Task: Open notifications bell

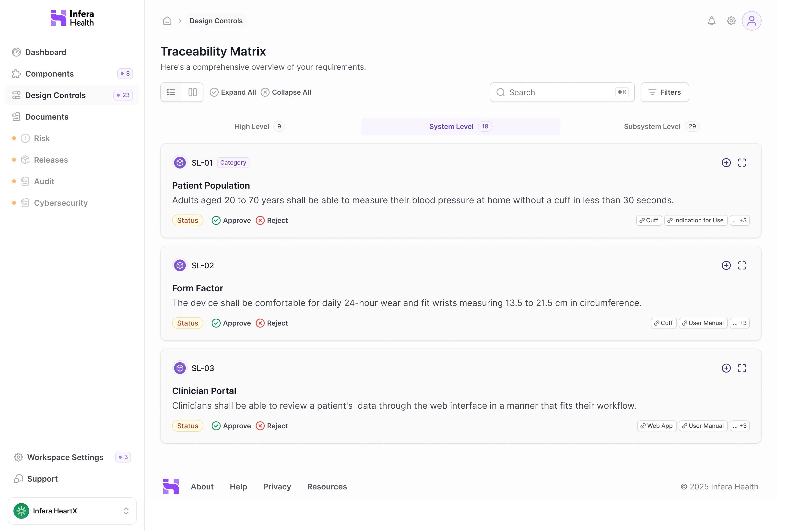Action: [x=711, y=21]
